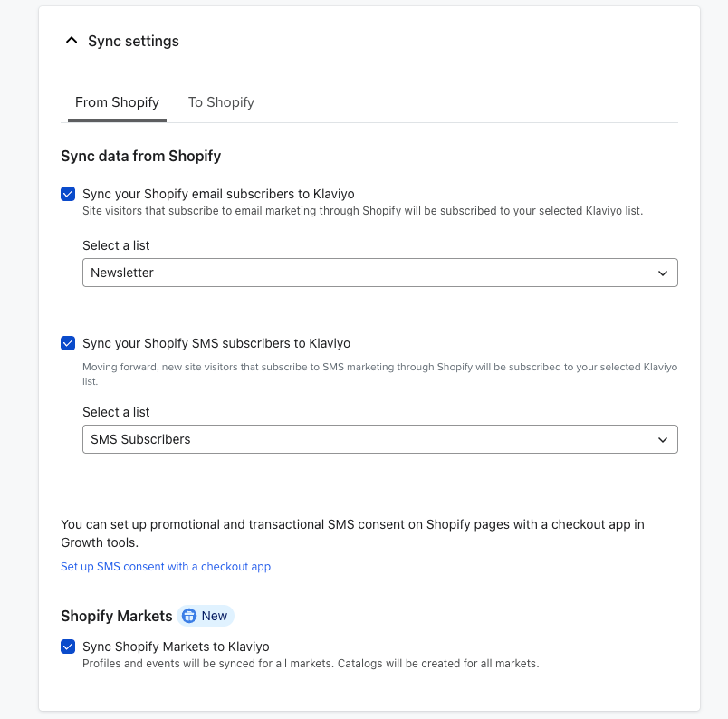Click the email subscribers sync label text

218,194
